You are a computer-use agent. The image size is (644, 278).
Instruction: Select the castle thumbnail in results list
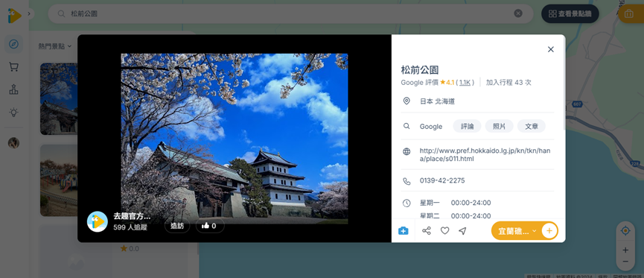point(59,98)
